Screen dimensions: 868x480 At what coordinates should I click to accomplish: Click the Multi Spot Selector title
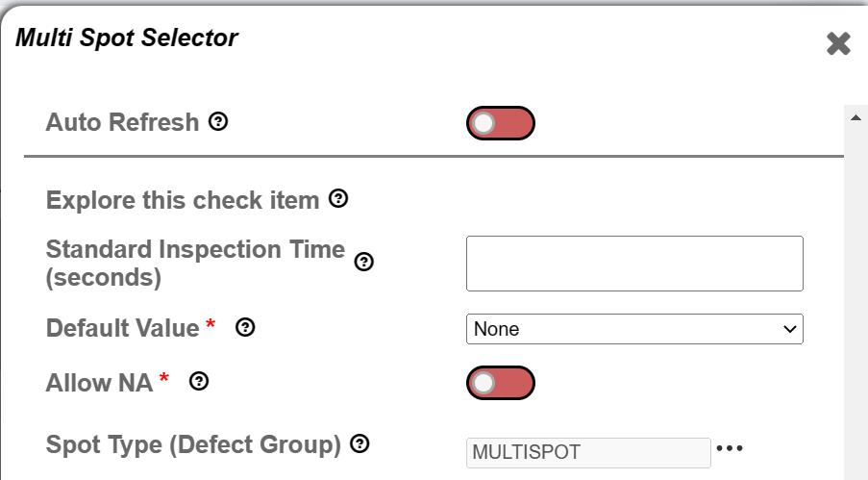click(x=127, y=38)
